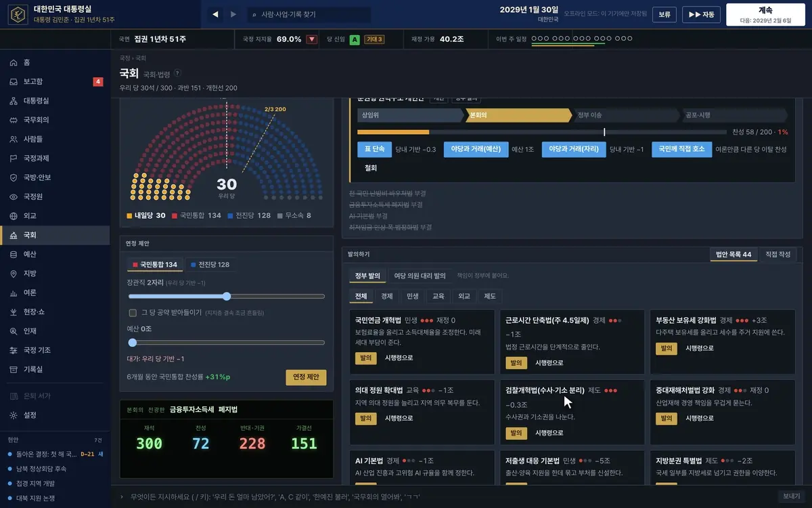Image resolution: width=812 pixels, height=508 pixels.
Task: Click the ▶▶ 자동 auto-advance button
Action: coord(702,14)
